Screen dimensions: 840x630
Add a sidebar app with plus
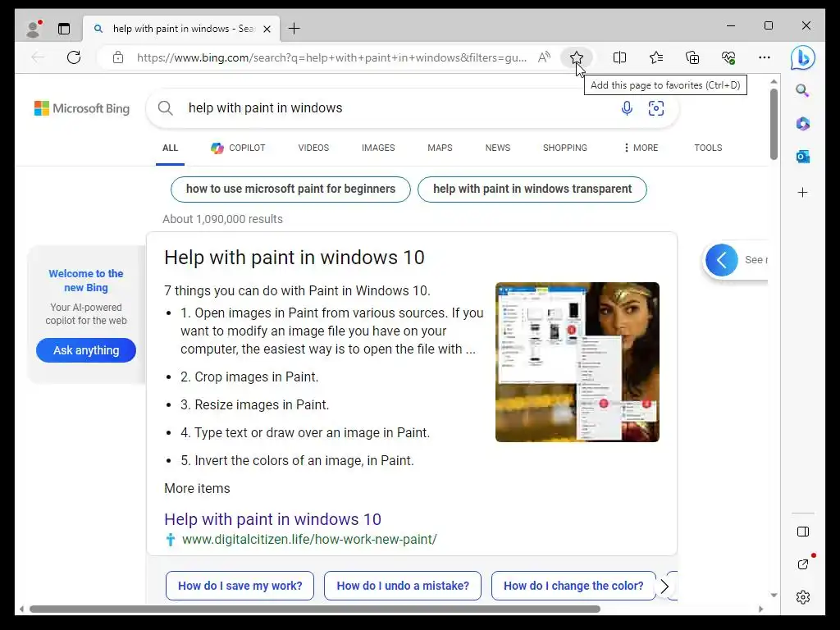(x=802, y=192)
